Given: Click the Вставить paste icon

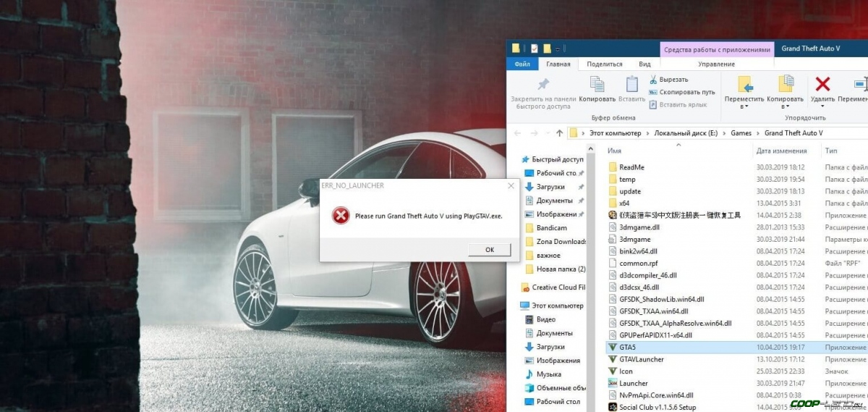Looking at the screenshot, I should point(631,84).
